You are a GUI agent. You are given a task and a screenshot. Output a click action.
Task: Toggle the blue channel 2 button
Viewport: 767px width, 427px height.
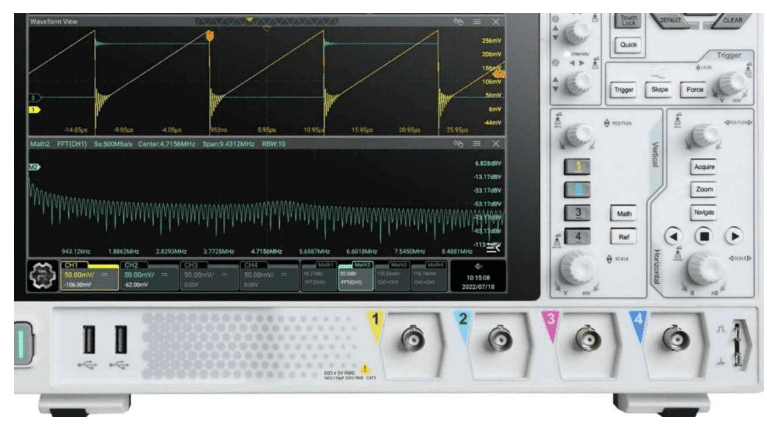[578, 190]
